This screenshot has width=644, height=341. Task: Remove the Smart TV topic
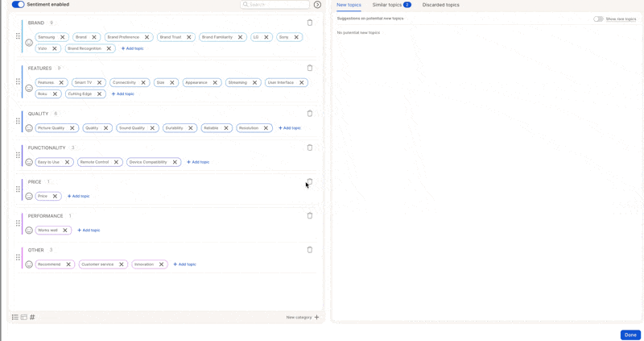click(99, 83)
